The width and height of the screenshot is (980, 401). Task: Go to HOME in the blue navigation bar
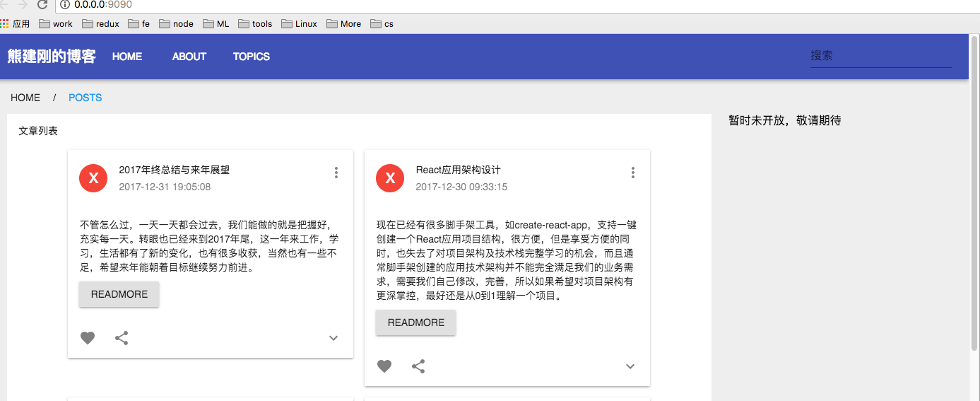127,57
